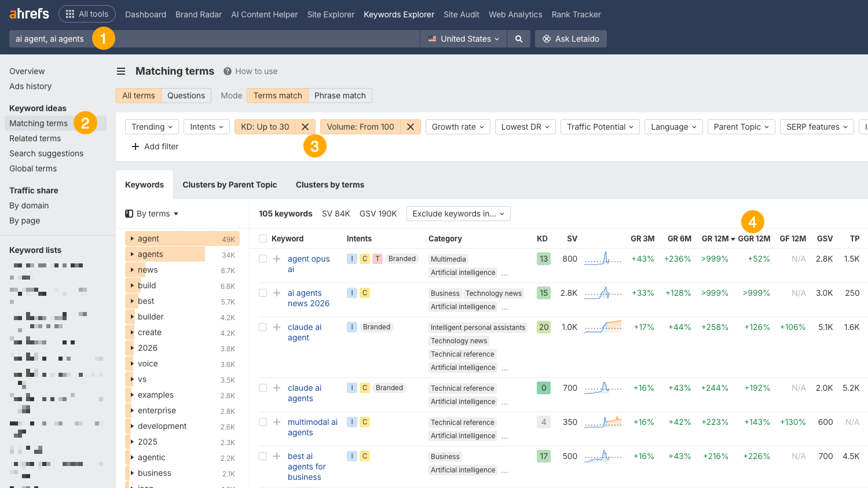Remove the KD: Up to 30 filter

[305, 127]
